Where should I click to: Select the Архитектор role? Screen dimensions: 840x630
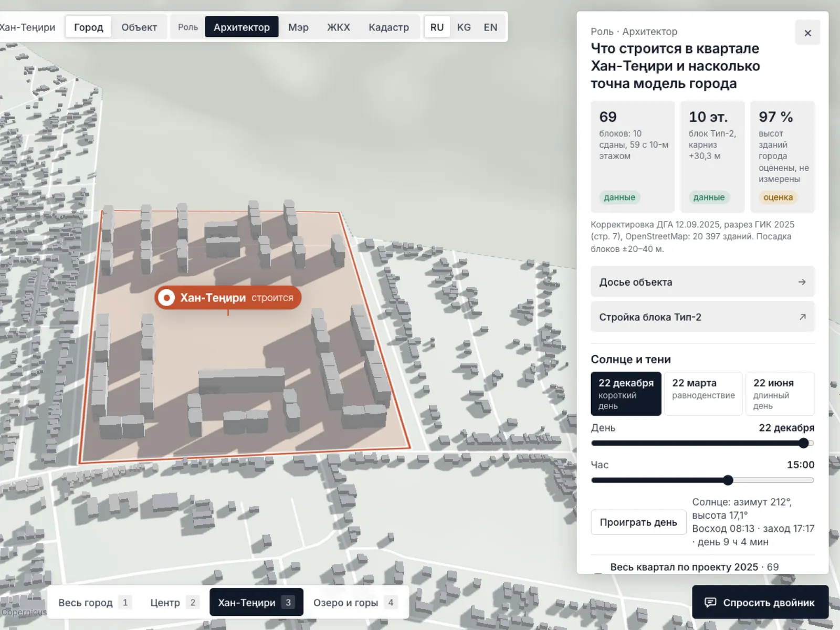pos(241,27)
